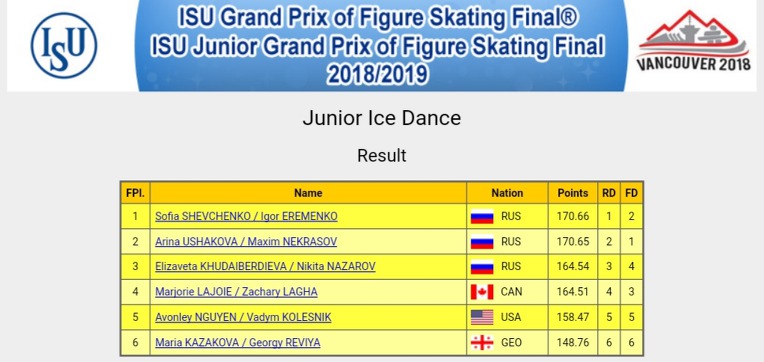Click the FD column header

tap(631, 193)
